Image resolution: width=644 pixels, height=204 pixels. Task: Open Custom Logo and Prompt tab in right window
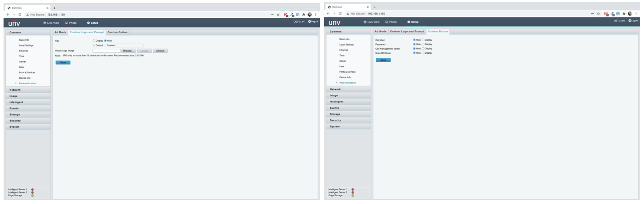[x=407, y=31]
